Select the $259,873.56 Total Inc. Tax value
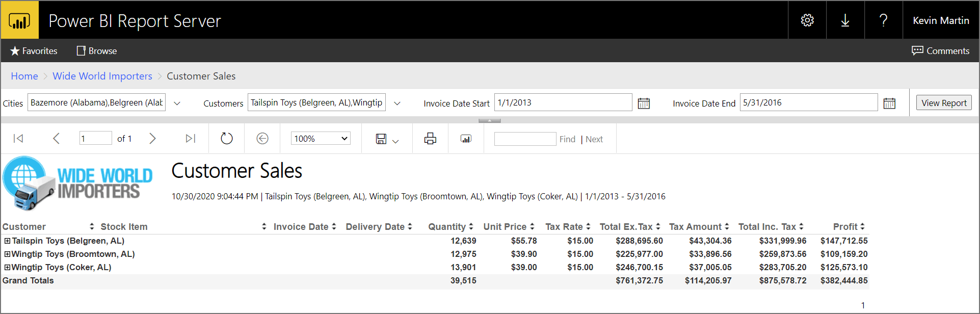This screenshot has width=980, height=314. [783, 254]
